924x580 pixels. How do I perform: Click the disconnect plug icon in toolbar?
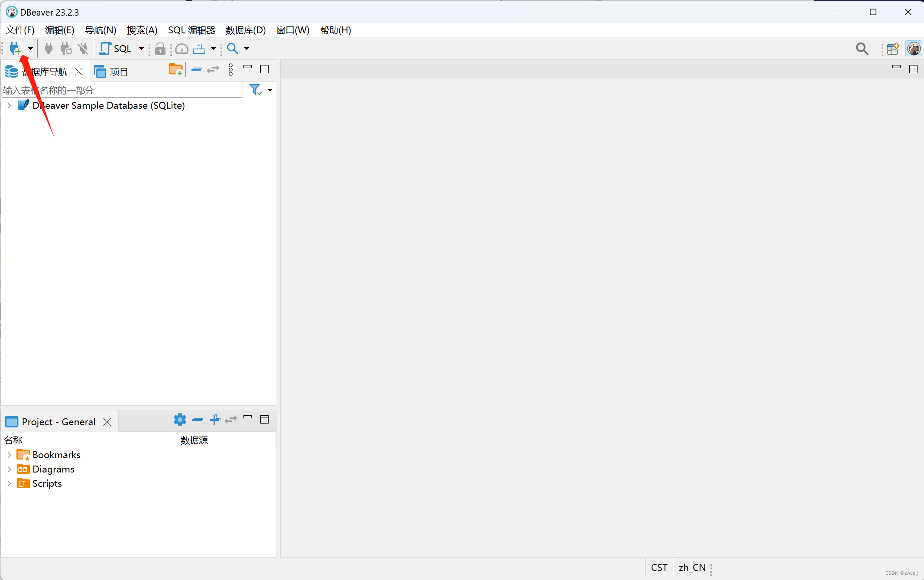[x=83, y=49]
